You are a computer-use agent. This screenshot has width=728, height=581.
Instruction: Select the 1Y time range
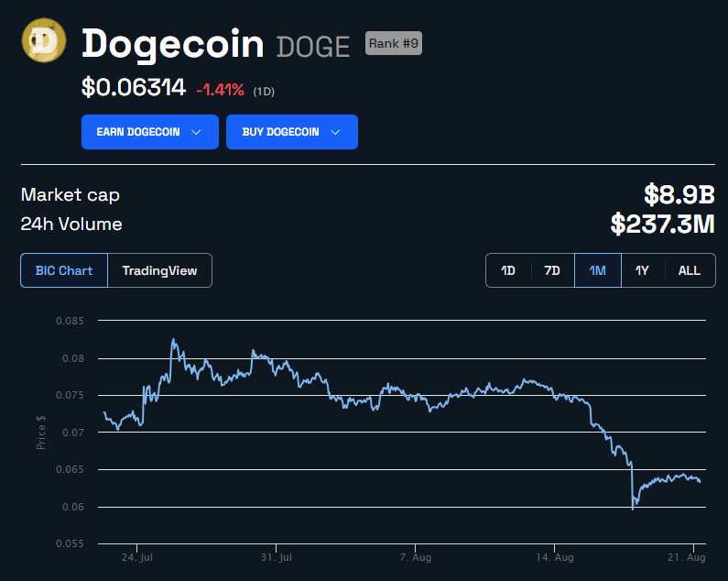[642, 270]
